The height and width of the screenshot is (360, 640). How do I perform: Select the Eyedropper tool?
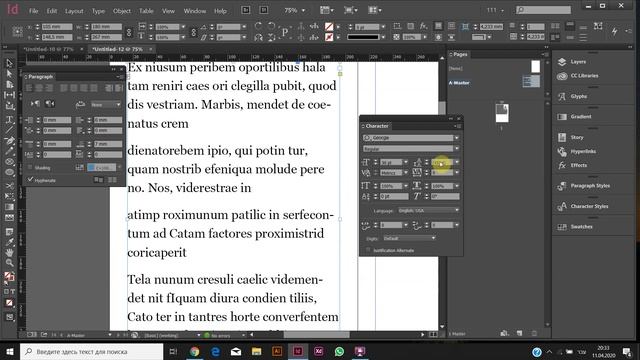coord(9,242)
